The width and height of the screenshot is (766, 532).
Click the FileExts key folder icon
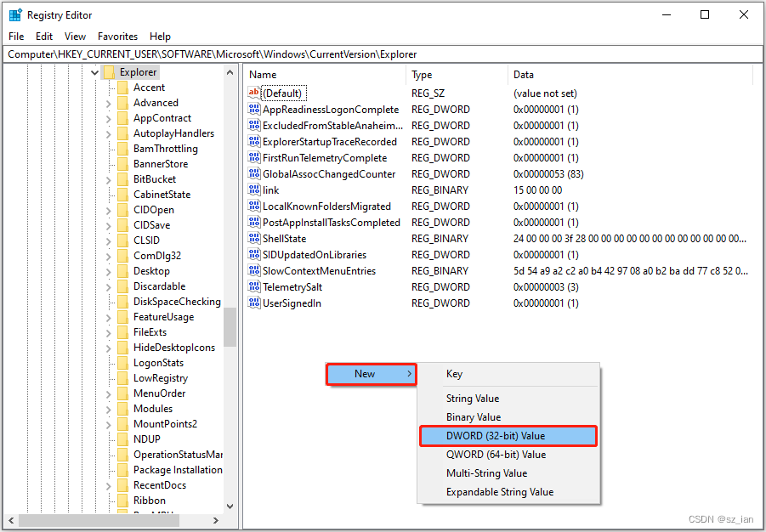122,332
